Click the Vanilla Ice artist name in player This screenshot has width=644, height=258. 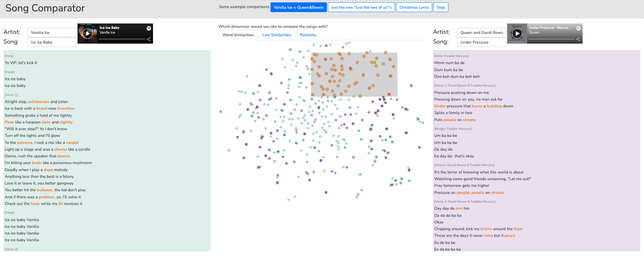tap(107, 33)
